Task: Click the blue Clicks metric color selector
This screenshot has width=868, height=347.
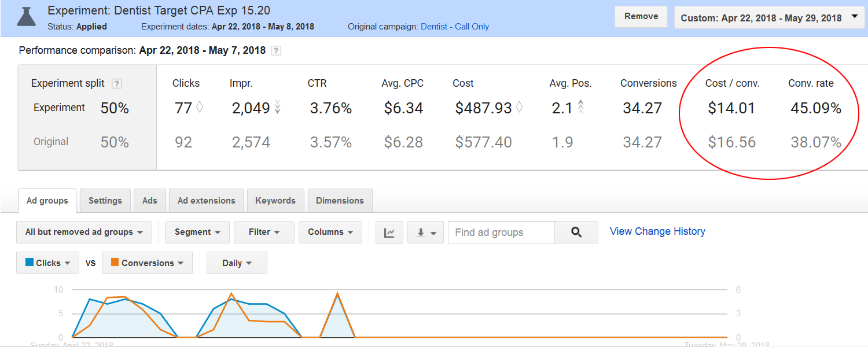Action: point(47,263)
